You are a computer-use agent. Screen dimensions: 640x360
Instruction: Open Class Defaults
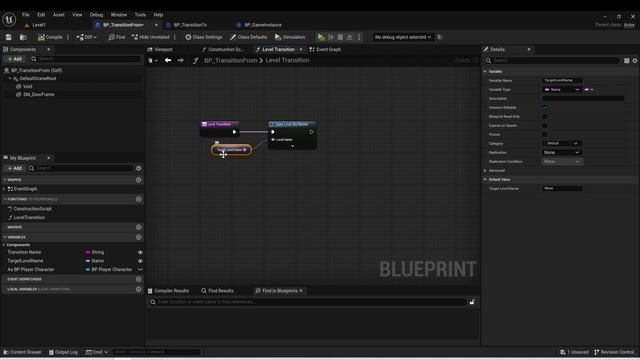click(x=248, y=37)
